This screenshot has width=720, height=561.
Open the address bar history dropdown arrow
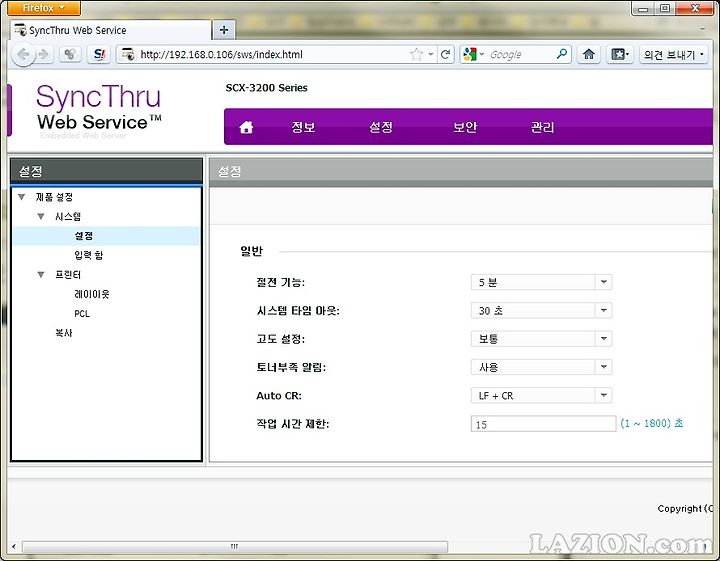click(431, 55)
